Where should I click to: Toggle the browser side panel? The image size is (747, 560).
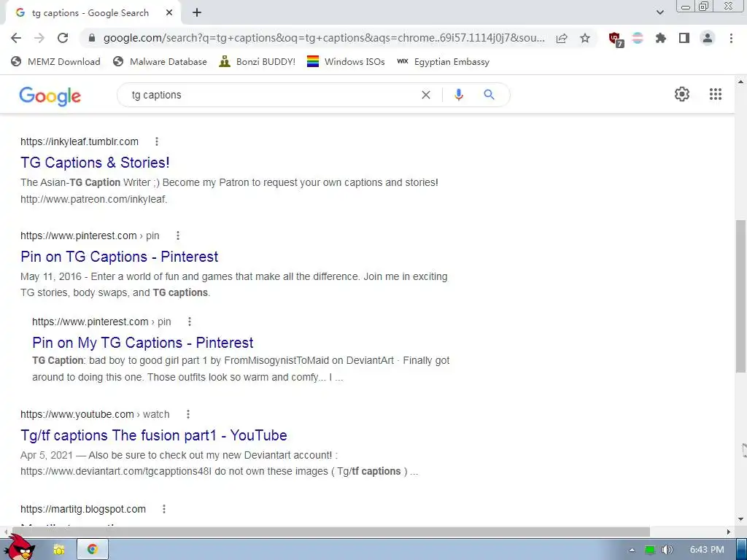[684, 38]
